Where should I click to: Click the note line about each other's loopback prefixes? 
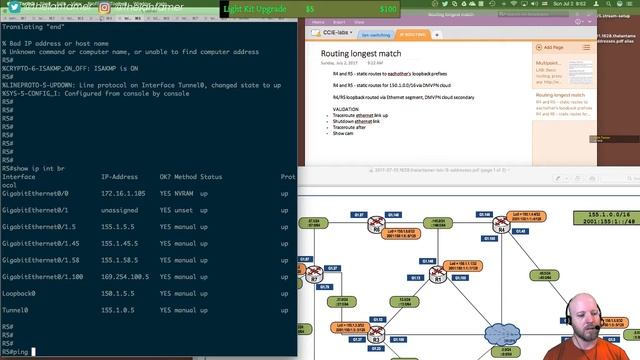390,74
